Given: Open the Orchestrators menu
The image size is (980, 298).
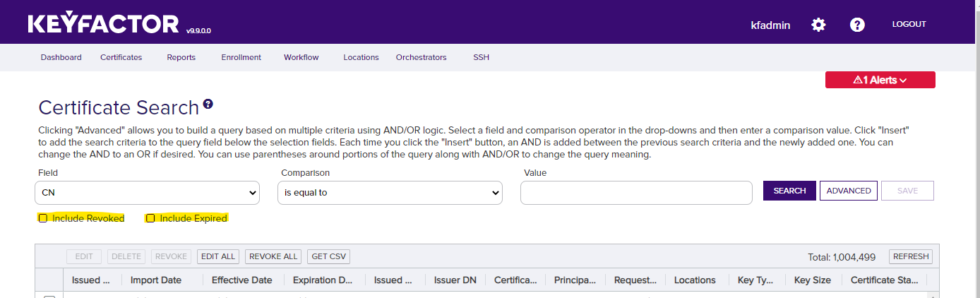Looking at the screenshot, I should (421, 57).
